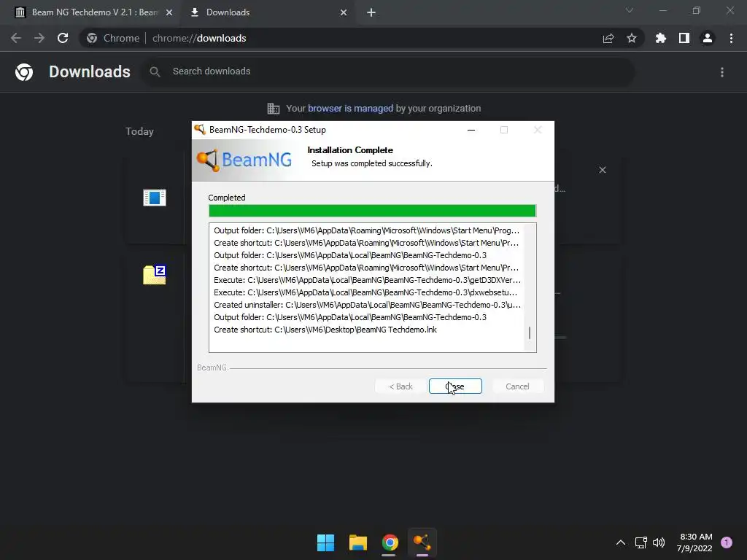Viewport: 747px width, 560px height.
Task: Open the network icon in the system tray
Action: pyautogui.click(x=641, y=542)
